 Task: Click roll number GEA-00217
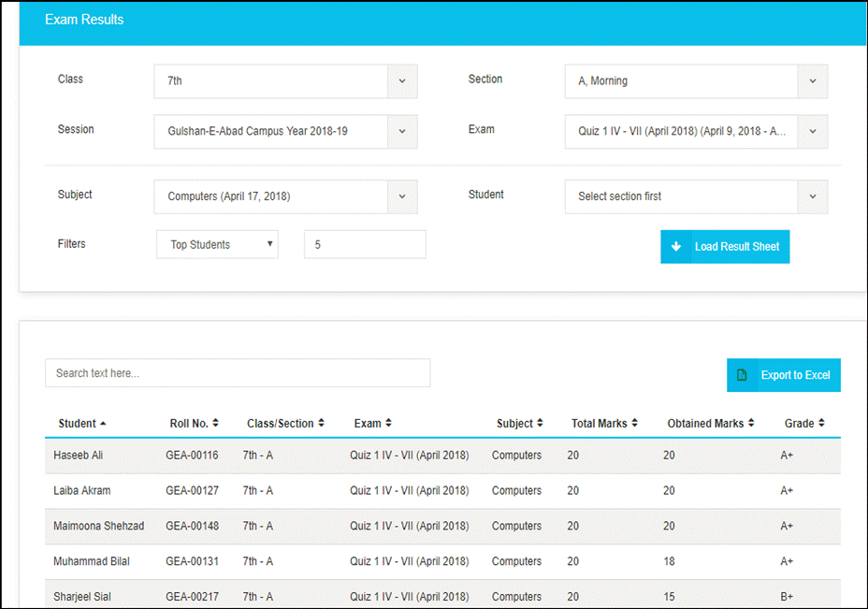(x=192, y=597)
